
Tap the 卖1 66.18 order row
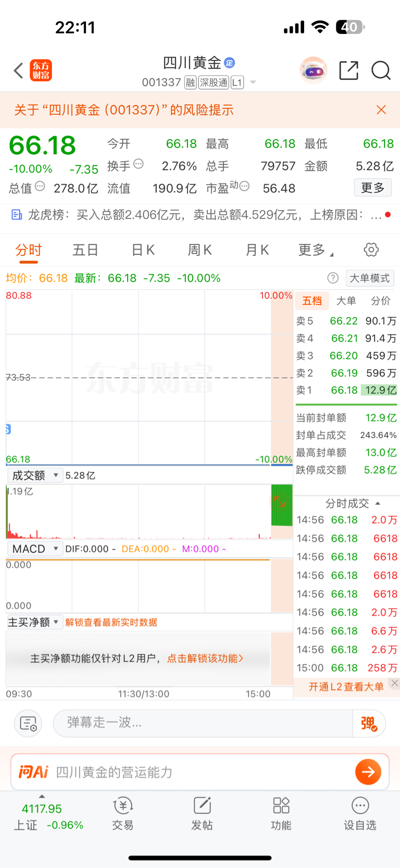click(x=346, y=390)
